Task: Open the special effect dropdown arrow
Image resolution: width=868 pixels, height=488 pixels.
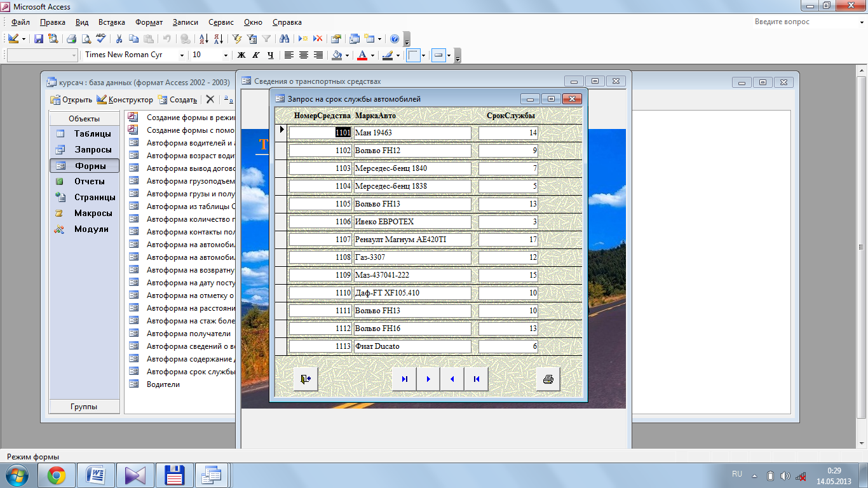Action: [449, 55]
